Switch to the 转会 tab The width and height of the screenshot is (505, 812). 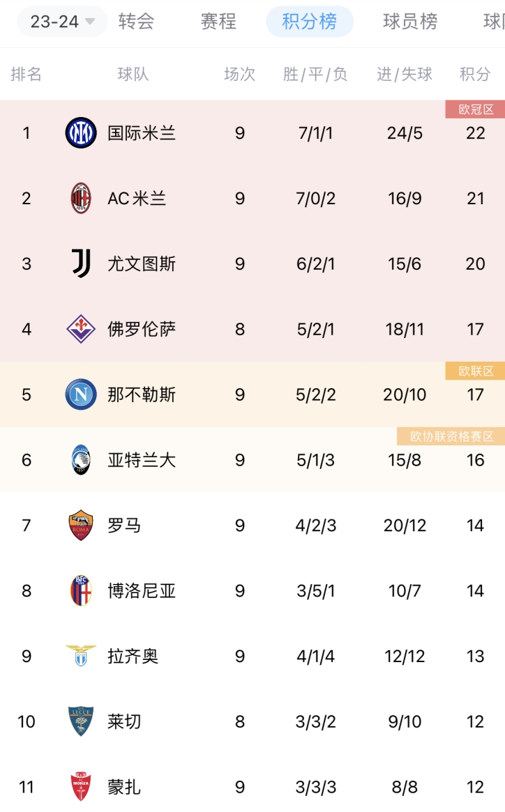[x=136, y=21]
